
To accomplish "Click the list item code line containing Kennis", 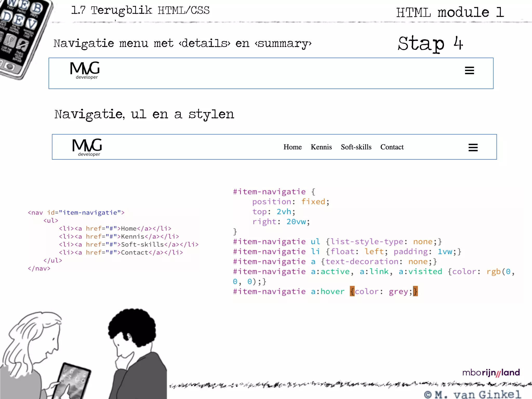I will [x=119, y=237].
